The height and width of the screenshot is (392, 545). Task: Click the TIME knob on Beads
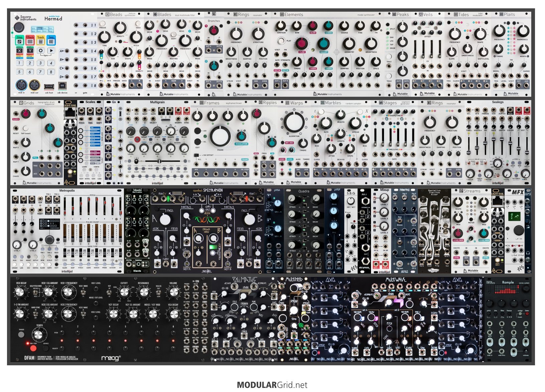pyautogui.click(x=104, y=37)
